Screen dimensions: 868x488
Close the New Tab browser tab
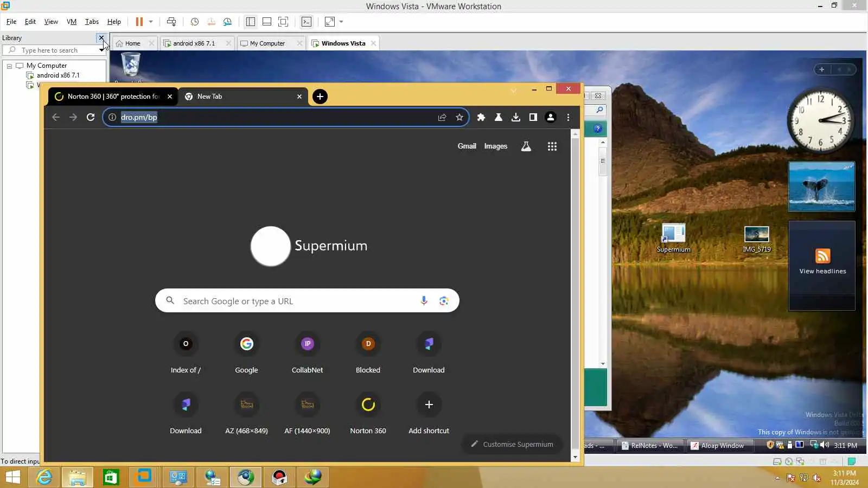click(x=299, y=97)
